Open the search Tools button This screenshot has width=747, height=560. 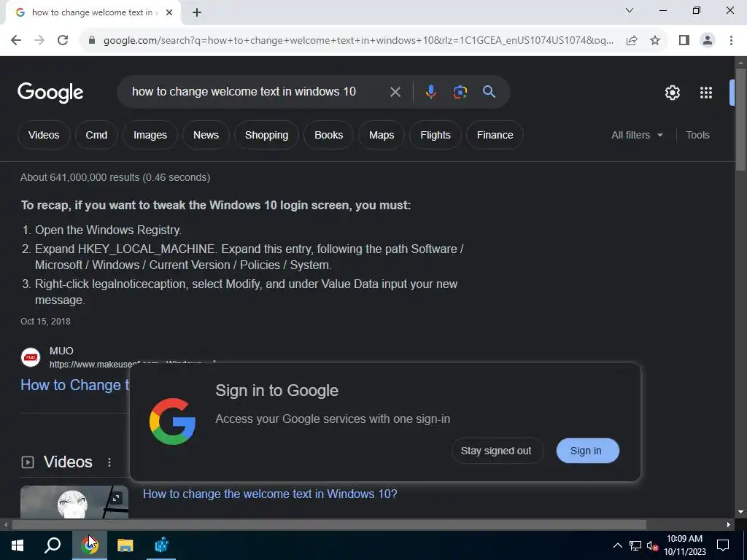[x=697, y=135]
